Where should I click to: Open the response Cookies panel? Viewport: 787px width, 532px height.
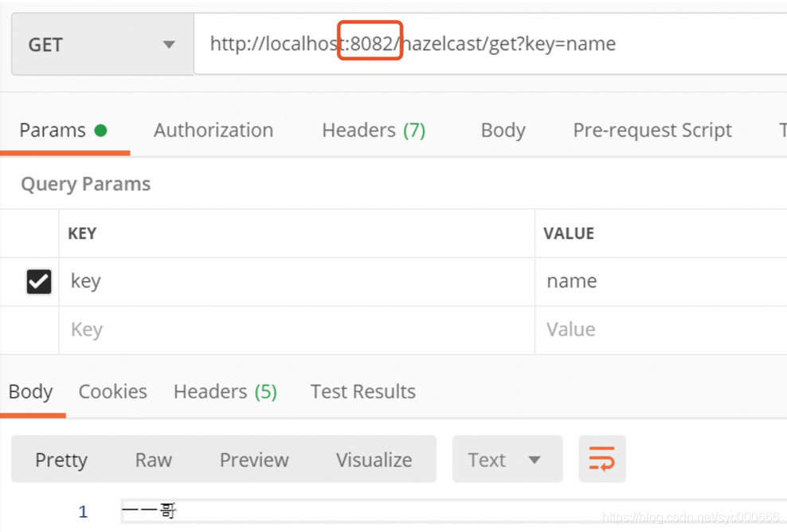pyautogui.click(x=112, y=391)
